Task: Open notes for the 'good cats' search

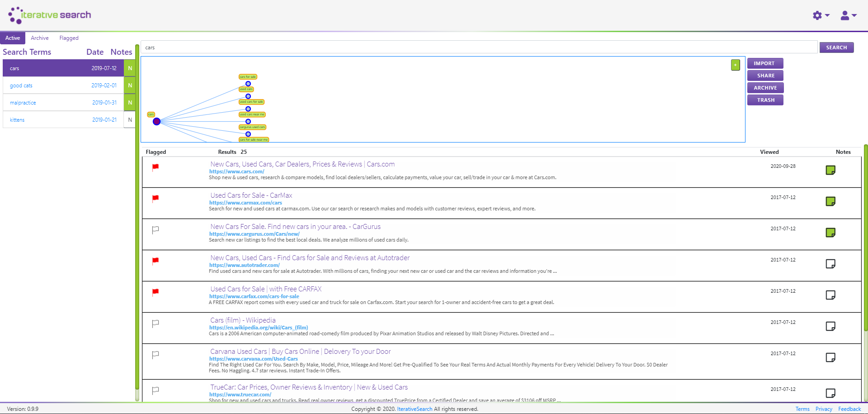Action: click(x=130, y=86)
